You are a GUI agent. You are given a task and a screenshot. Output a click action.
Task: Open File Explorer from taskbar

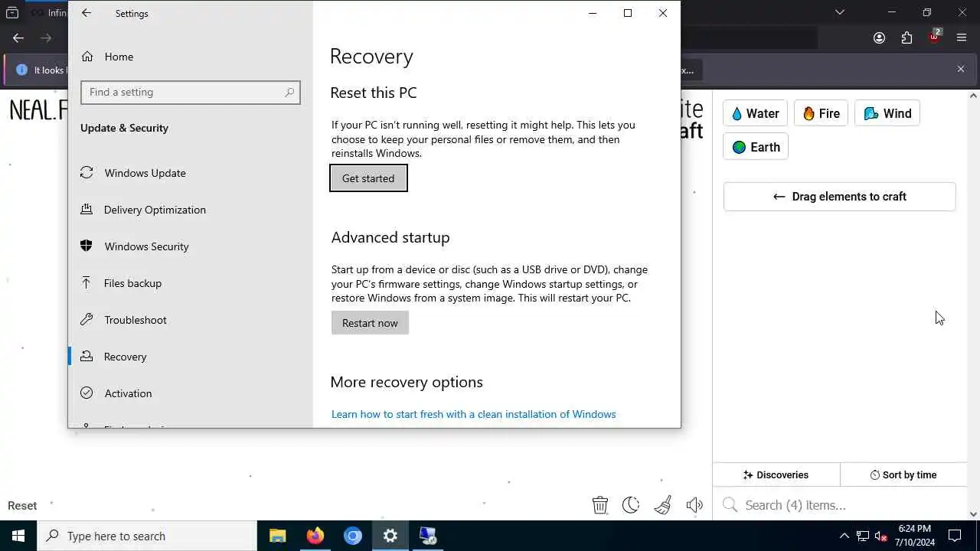tap(278, 536)
